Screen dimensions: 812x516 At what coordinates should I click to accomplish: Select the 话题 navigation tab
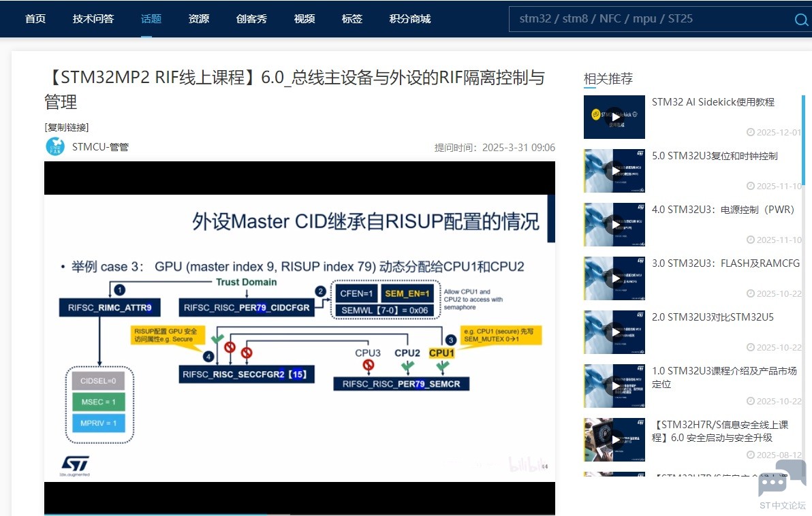[x=151, y=19]
